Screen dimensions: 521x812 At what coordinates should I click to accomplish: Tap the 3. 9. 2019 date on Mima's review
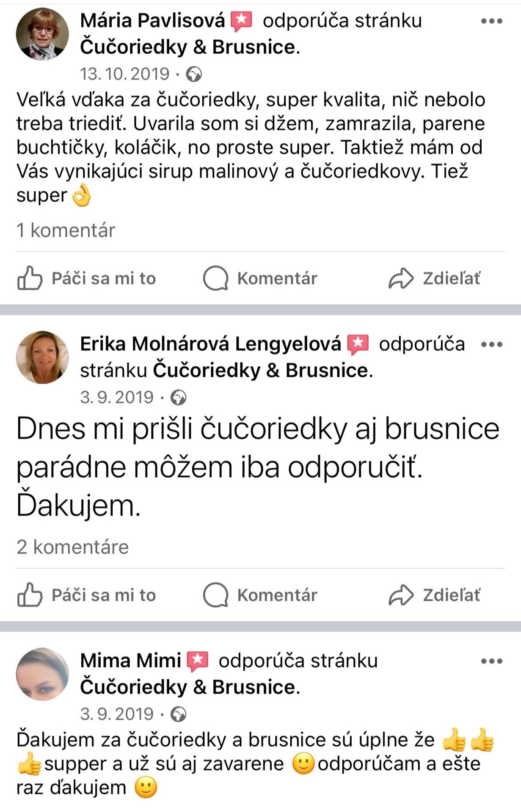tap(117, 714)
